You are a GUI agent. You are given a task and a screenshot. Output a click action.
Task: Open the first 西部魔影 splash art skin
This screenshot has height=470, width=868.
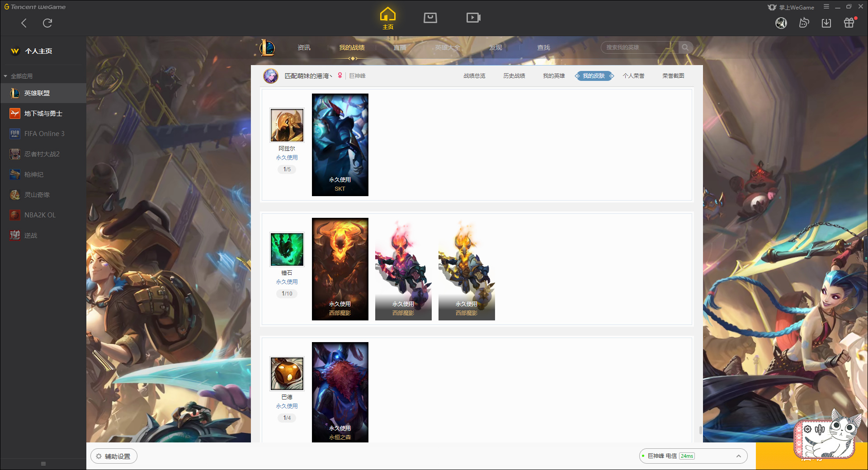coord(340,269)
